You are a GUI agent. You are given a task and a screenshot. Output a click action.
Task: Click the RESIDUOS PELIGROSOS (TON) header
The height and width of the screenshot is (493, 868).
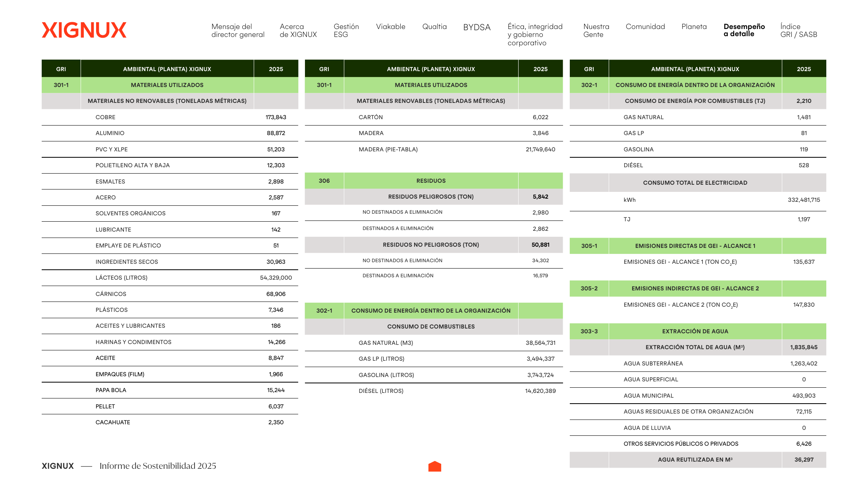click(x=431, y=197)
